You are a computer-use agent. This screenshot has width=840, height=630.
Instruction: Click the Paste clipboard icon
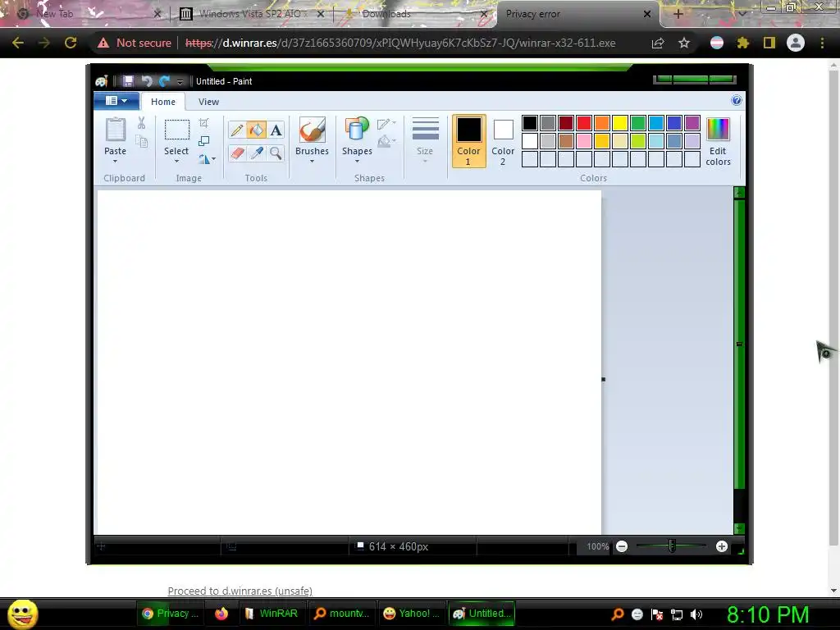point(115,130)
